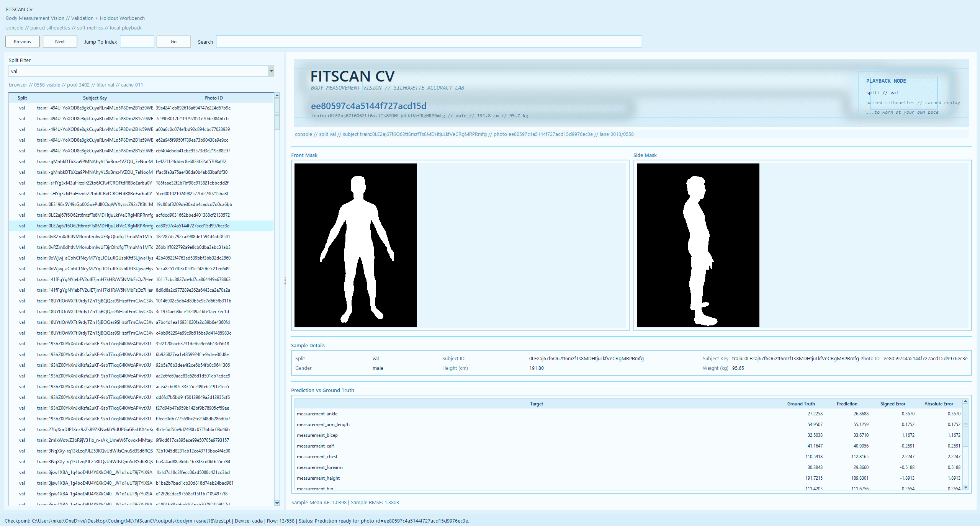Select the measurement_chest table row
This screenshot has width=980, height=526.
point(628,457)
